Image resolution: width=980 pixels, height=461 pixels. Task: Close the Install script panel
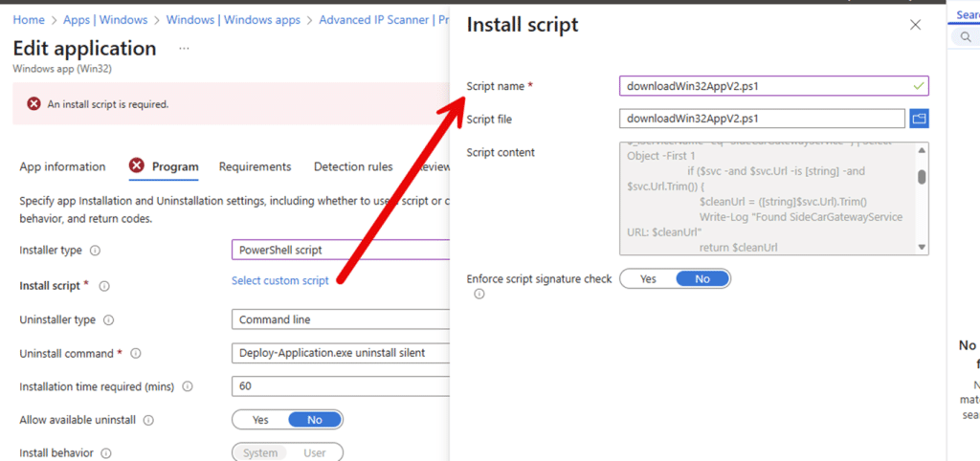coord(915,26)
